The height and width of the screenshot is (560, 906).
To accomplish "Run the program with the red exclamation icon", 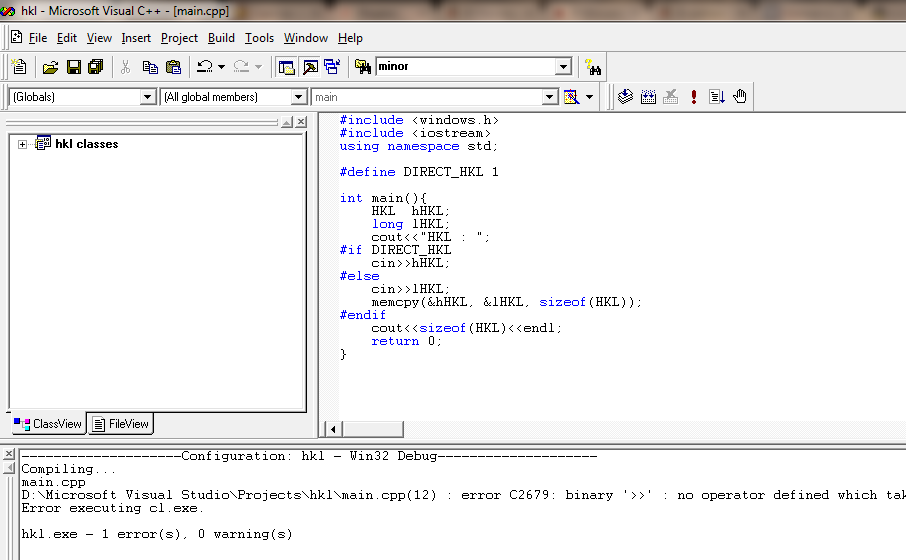I will click(x=693, y=97).
